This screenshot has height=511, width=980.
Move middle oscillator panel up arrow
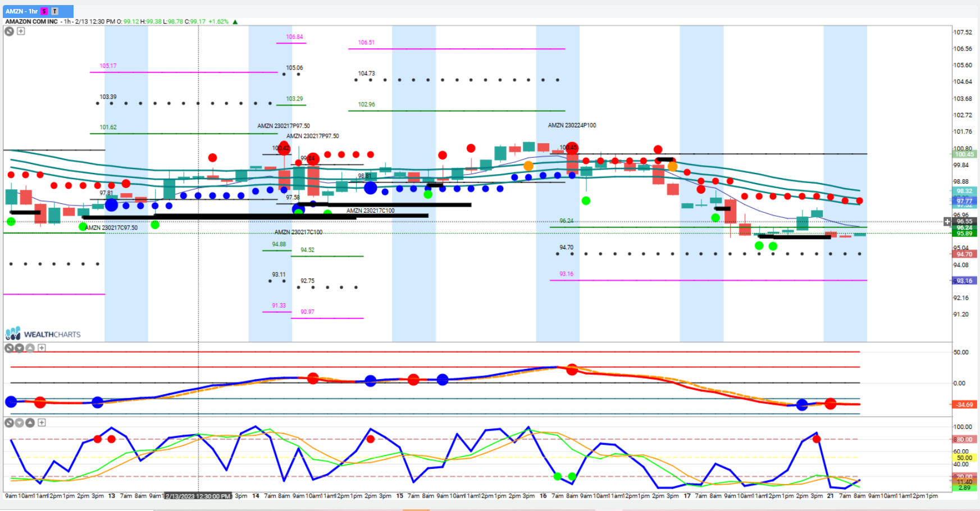pos(30,348)
